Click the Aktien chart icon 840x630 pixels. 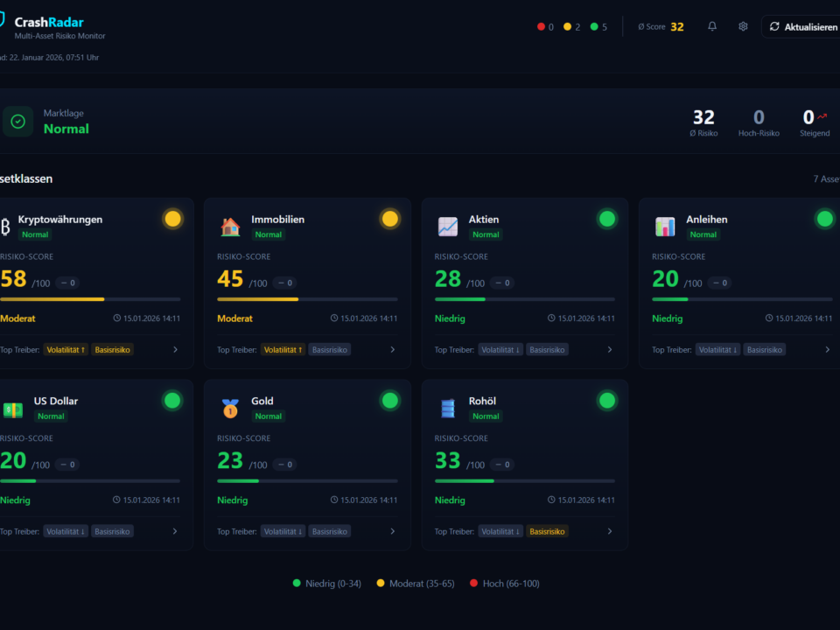click(448, 227)
